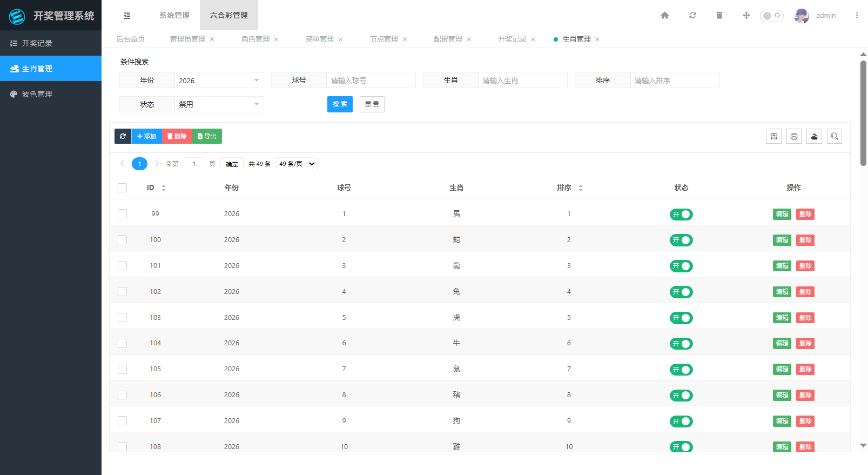Edit the row with ID 104
The image size is (868, 475).
point(782,343)
